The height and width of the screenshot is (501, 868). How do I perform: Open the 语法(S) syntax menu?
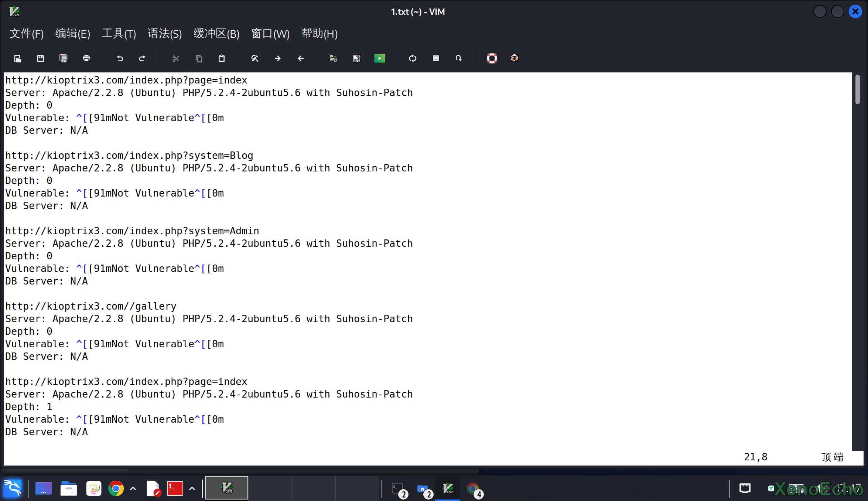[165, 34]
